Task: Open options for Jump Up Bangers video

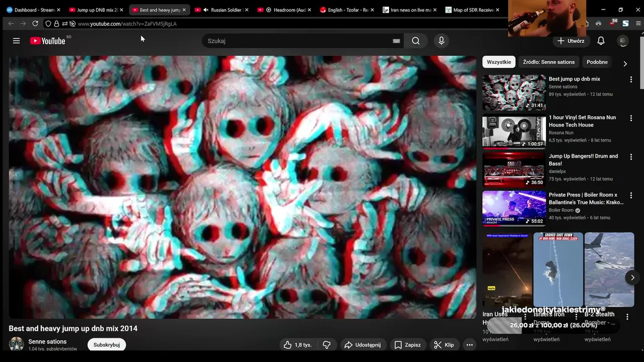Action: pos(631,157)
